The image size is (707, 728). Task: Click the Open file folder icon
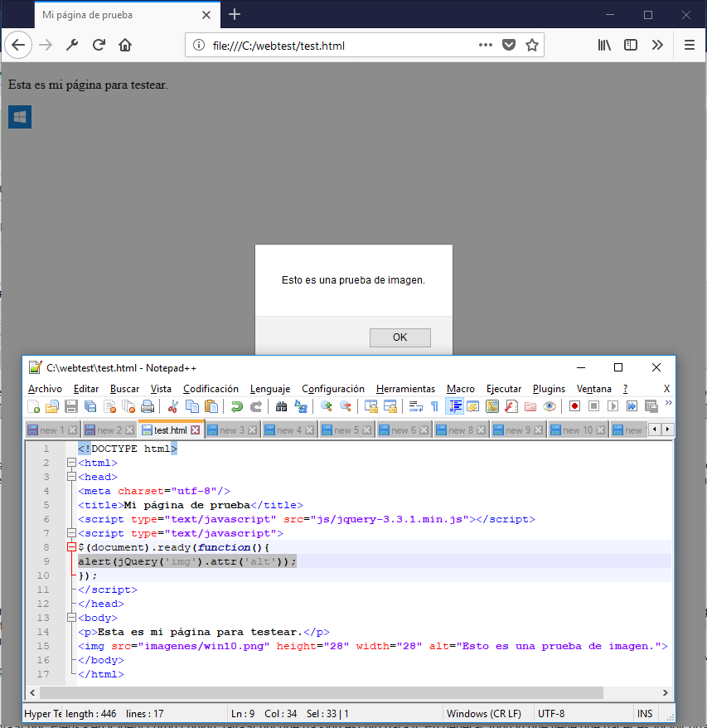(52, 407)
